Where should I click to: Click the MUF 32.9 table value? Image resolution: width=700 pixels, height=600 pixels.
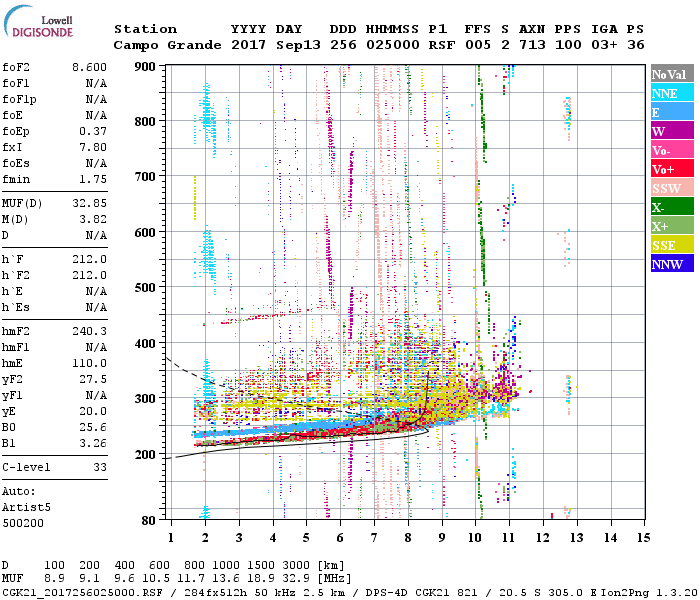(296, 579)
